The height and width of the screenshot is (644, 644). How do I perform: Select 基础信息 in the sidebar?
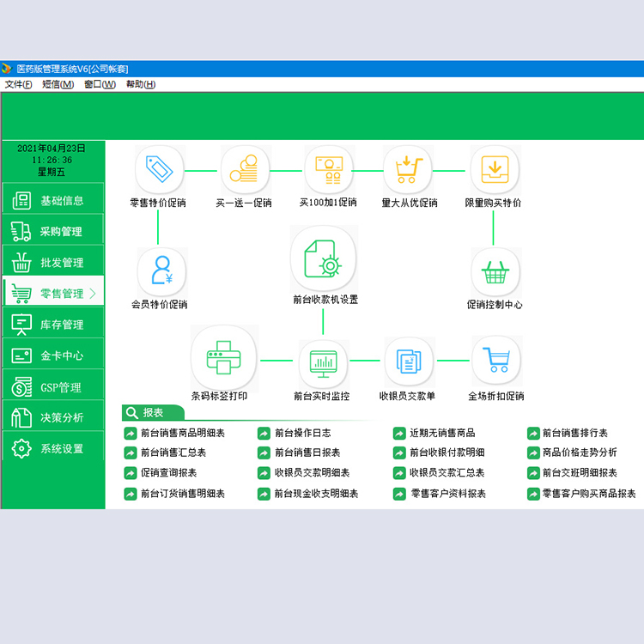coord(53,200)
